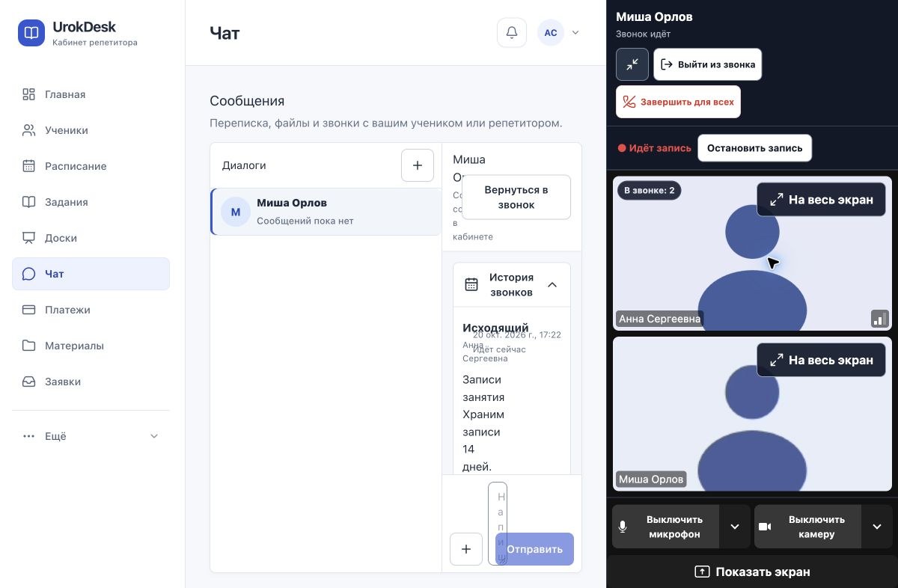Click Завершить для всех to end the call
Image resolution: width=898 pixels, height=588 pixels.
click(x=678, y=102)
